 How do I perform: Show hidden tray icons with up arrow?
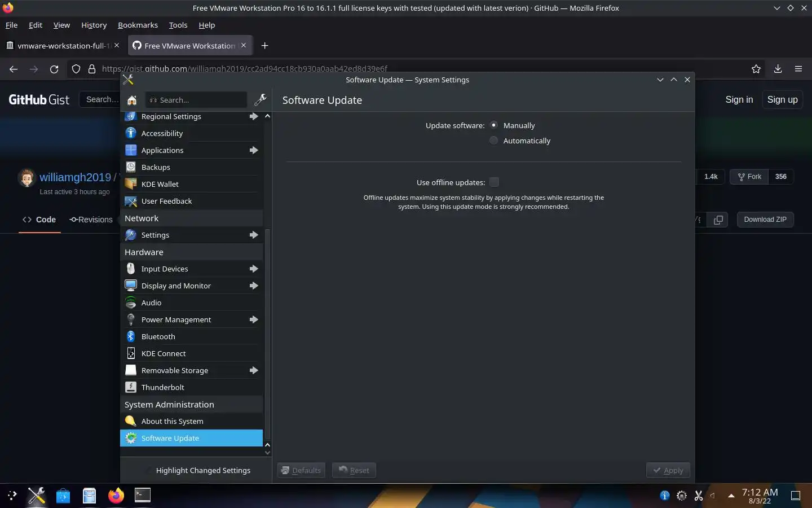click(731, 496)
